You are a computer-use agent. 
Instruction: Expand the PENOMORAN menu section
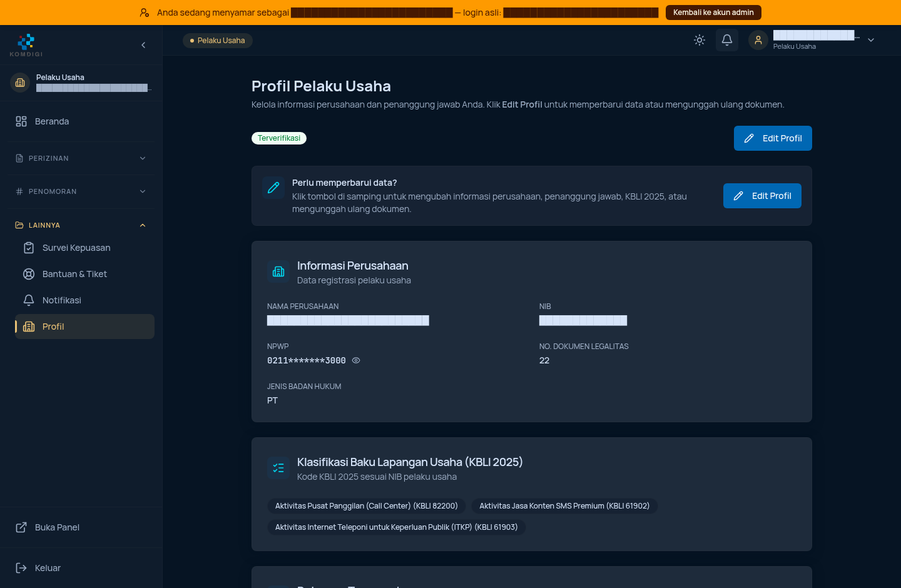81,191
